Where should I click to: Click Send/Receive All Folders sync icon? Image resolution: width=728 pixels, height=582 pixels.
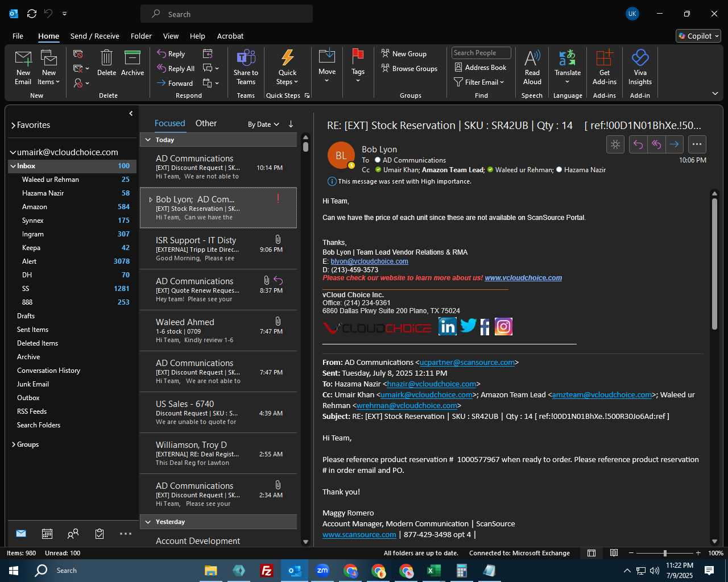click(x=32, y=14)
